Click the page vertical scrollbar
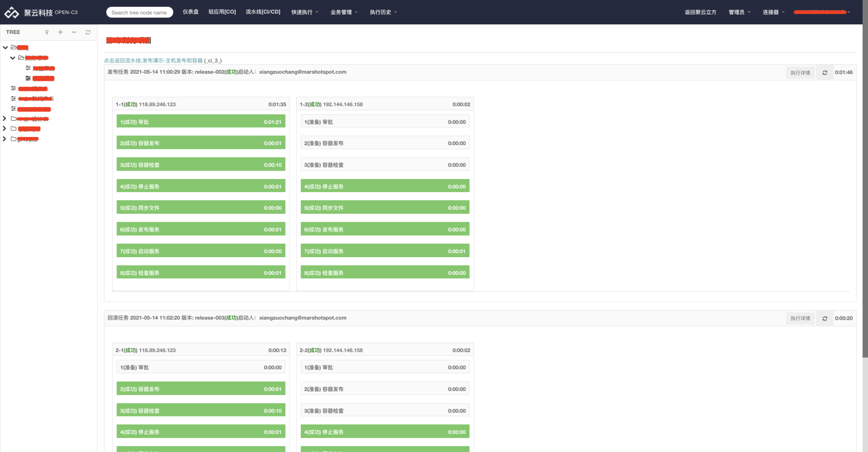The height and width of the screenshot is (452, 868). [x=865, y=179]
